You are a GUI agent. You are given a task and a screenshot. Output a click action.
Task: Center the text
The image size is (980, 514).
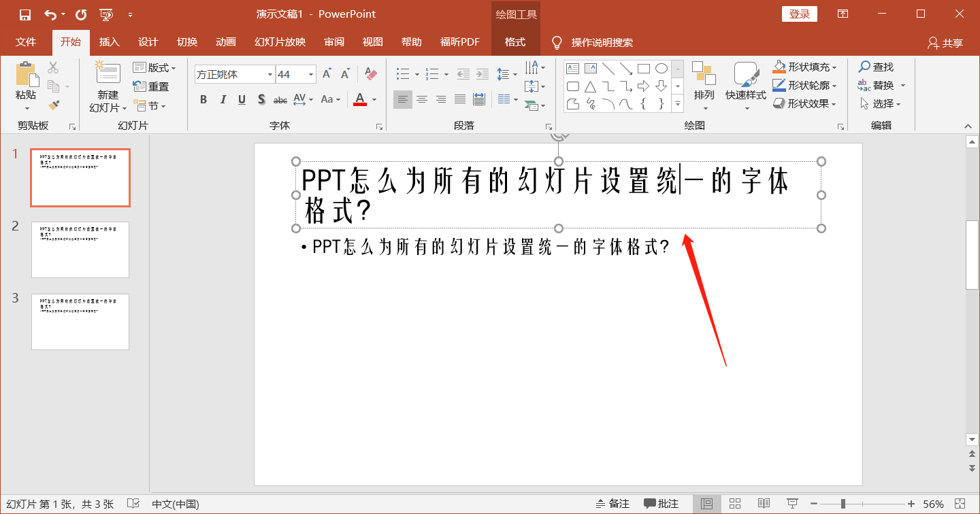tap(422, 100)
